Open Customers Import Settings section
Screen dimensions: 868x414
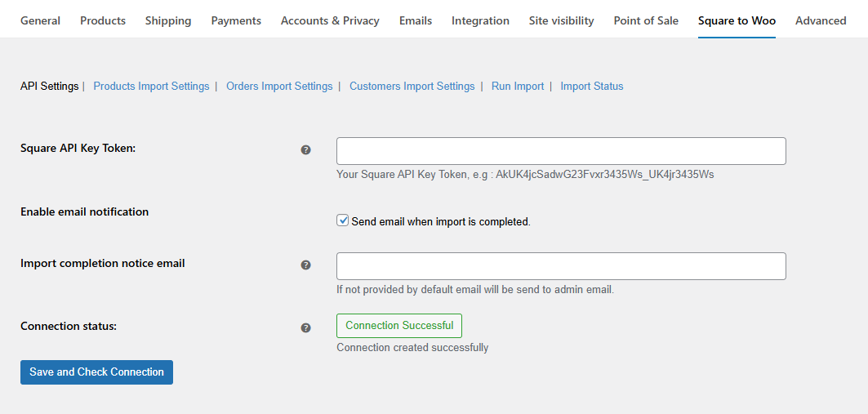click(x=412, y=87)
